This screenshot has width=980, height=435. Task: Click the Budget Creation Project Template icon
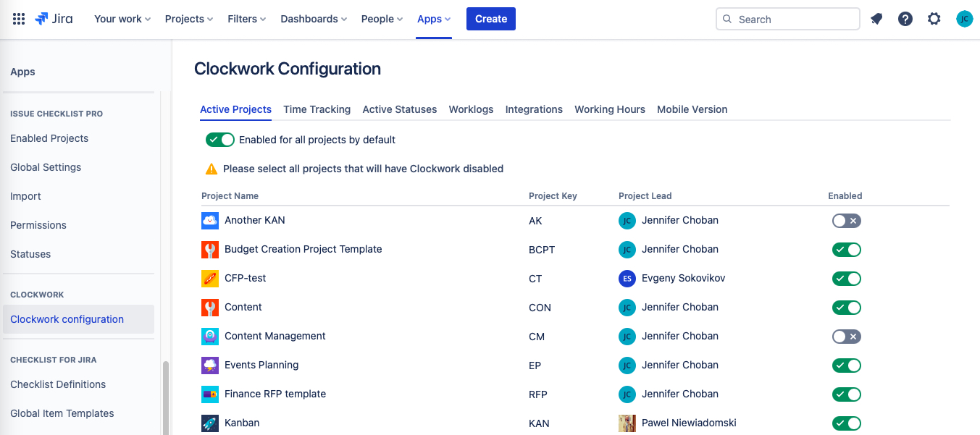(x=210, y=249)
